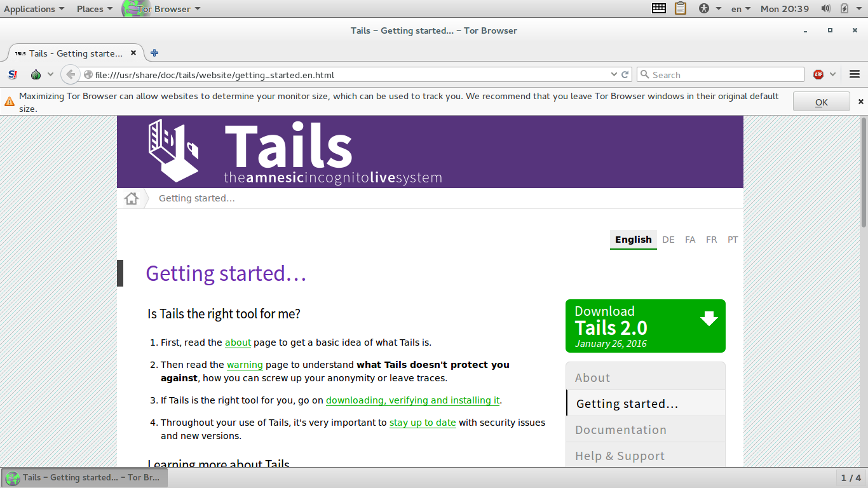Open the 'en' keyboard layout dropdown
Viewport: 868px width, 488px height.
[x=741, y=9]
